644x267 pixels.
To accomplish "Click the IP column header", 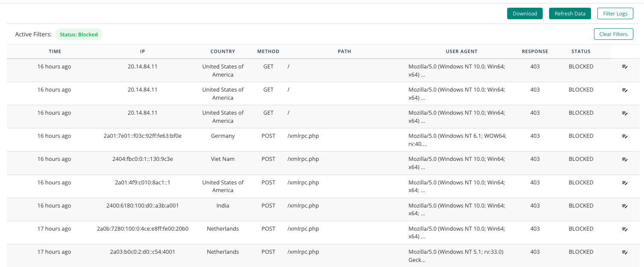I will click(143, 51).
